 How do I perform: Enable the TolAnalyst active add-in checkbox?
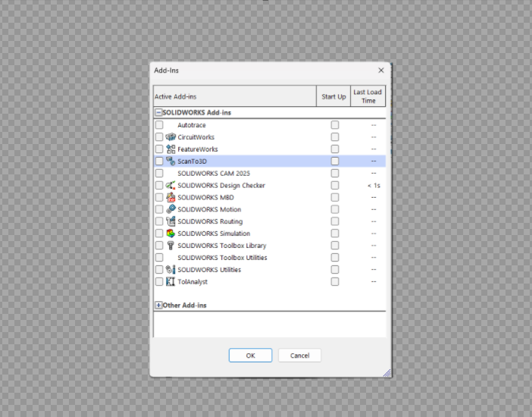click(159, 281)
